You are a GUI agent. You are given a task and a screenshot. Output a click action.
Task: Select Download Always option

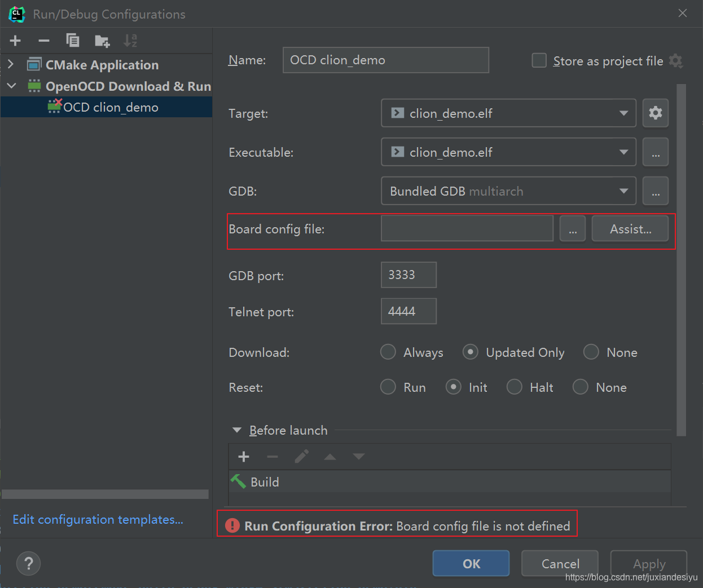click(x=388, y=352)
